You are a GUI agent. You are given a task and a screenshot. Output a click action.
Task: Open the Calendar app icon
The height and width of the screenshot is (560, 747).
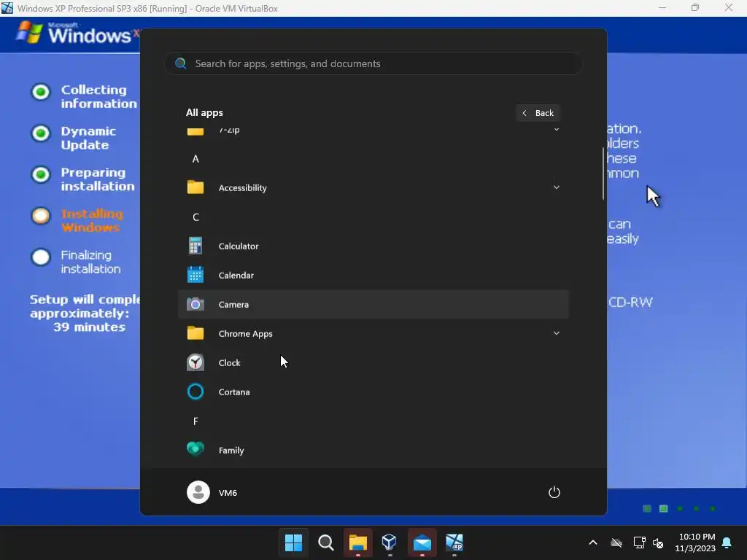pyautogui.click(x=196, y=275)
